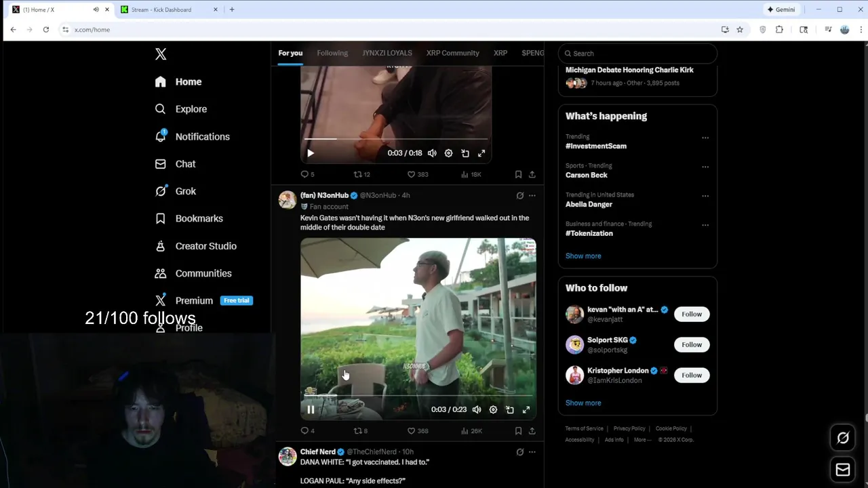The height and width of the screenshot is (488, 868).
Task: Open Explore search icon in sidebar
Action: [160, 109]
